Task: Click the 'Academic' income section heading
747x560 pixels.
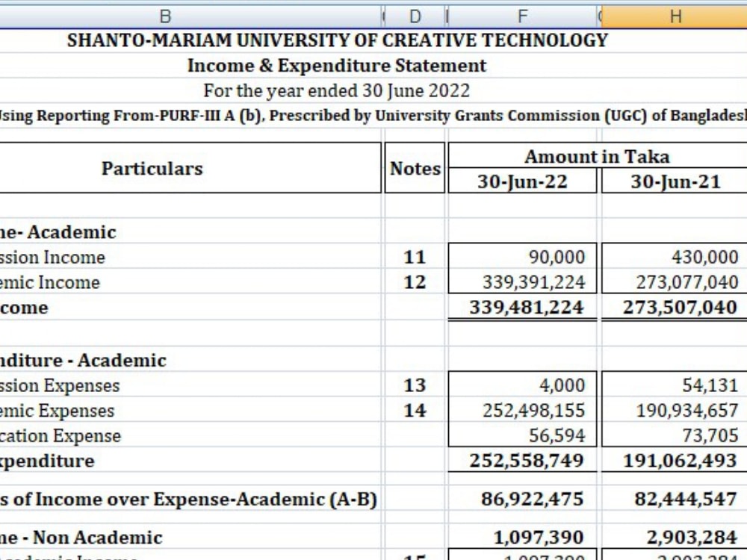Action: (x=58, y=232)
